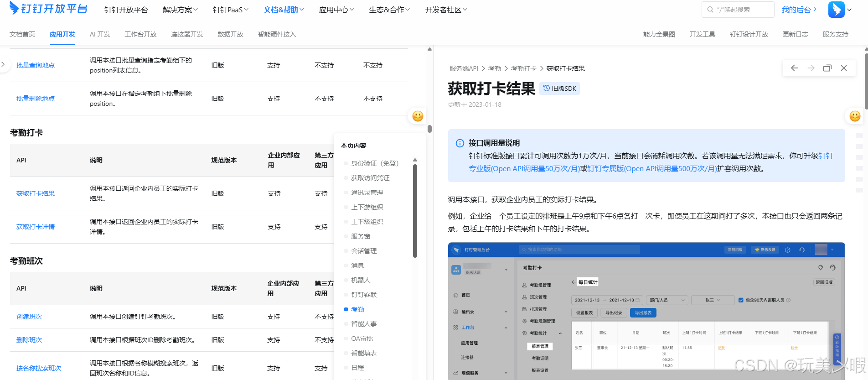868x380 pixels.
Task: Jump to 服务窗 in page contents
Action: pyautogui.click(x=361, y=236)
